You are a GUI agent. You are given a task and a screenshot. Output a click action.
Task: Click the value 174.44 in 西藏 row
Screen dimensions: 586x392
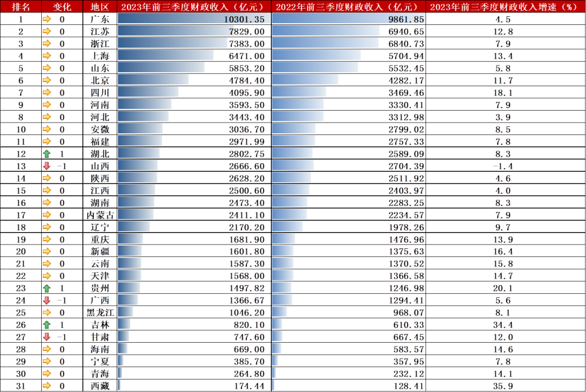[249, 386]
